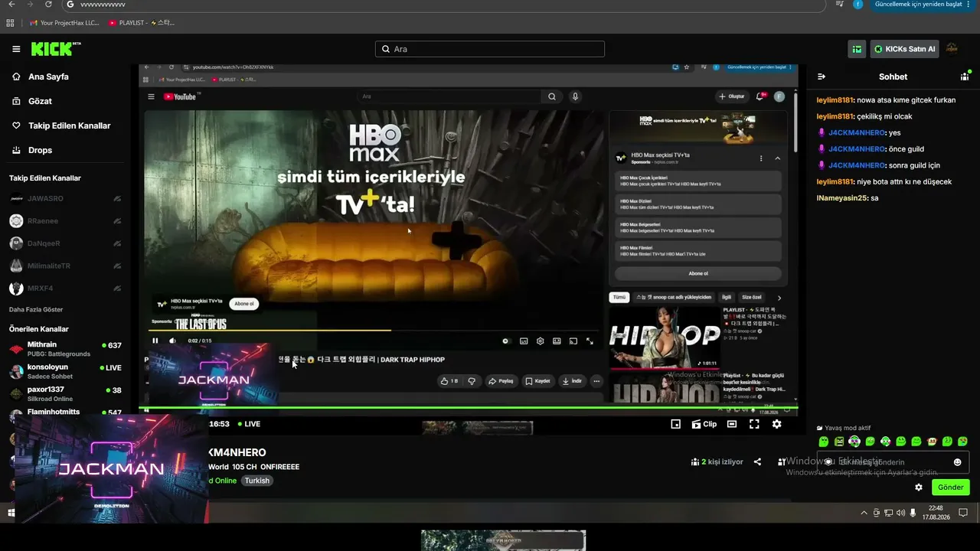This screenshot has height=551, width=980.
Task: Open chat viewers list icon
Action: tap(965, 77)
